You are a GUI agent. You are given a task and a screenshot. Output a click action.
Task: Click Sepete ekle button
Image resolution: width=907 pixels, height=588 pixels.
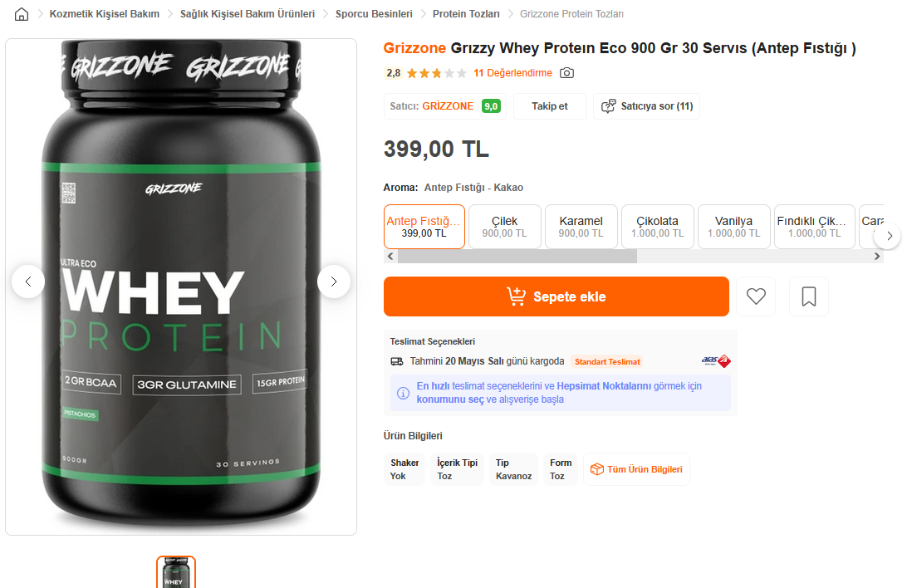556,296
